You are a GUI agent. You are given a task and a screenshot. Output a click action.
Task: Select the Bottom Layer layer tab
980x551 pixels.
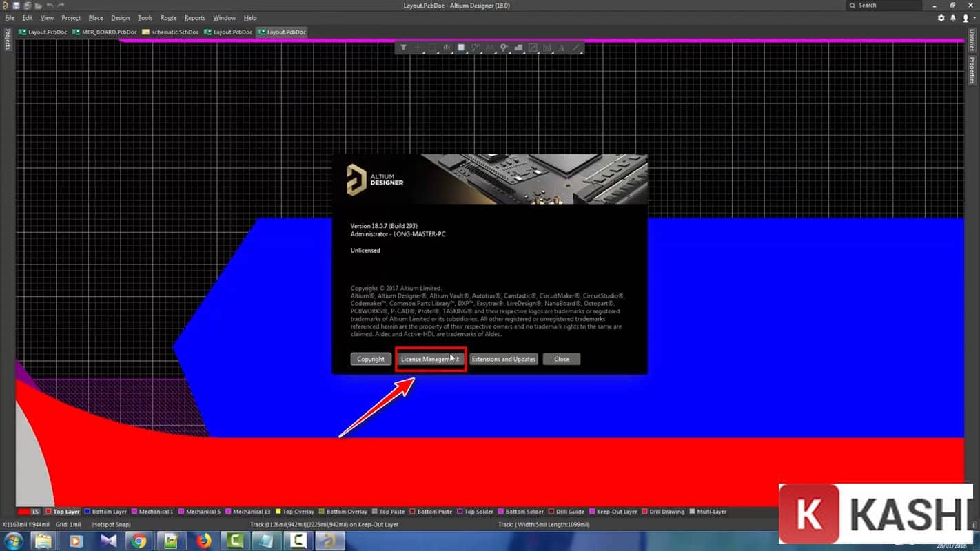(109, 512)
